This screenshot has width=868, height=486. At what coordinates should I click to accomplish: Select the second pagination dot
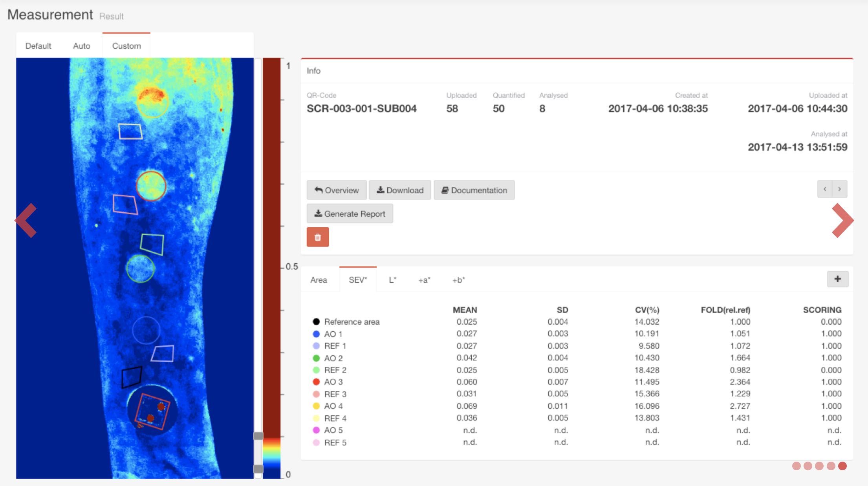click(808, 466)
